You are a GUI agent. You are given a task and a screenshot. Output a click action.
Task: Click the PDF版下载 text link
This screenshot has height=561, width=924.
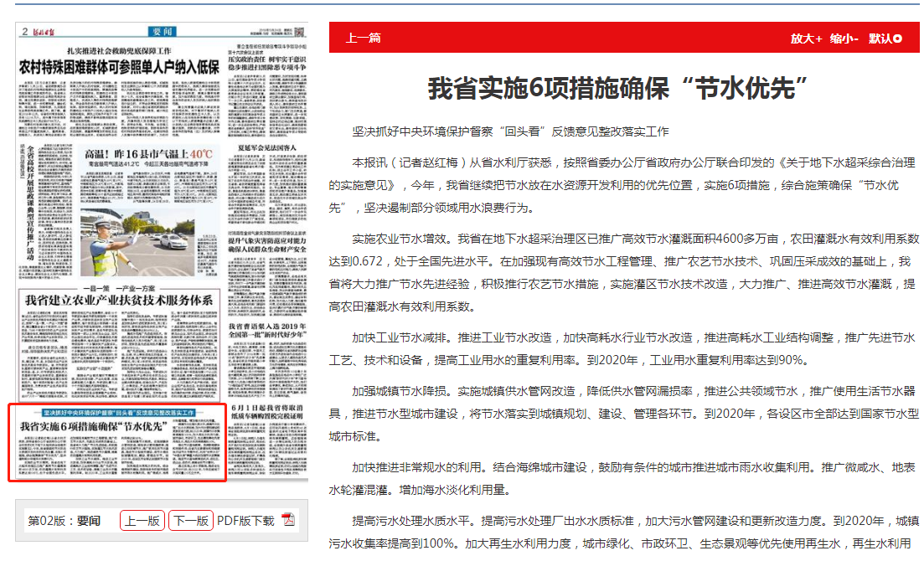(x=245, y=520)
